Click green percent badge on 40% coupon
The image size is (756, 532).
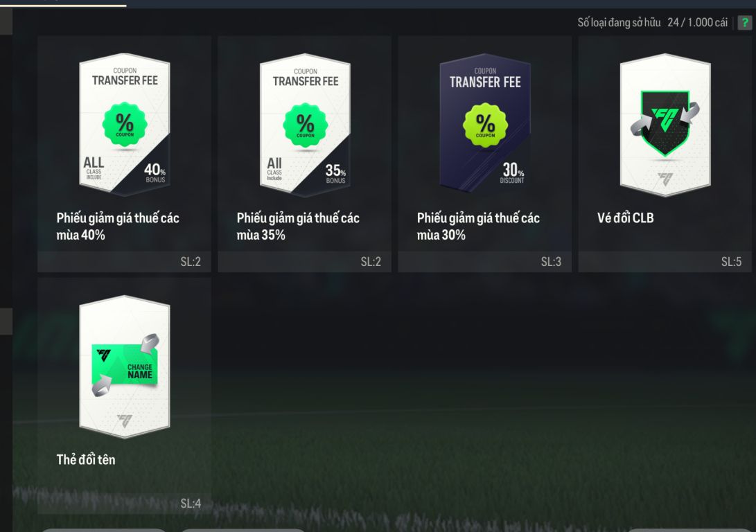tap(125, 124)
